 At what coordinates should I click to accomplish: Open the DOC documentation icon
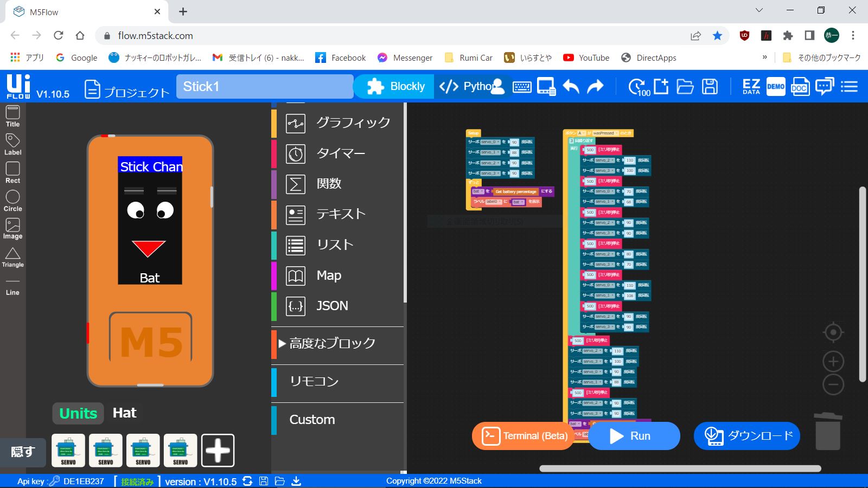[x=800, y=87]
